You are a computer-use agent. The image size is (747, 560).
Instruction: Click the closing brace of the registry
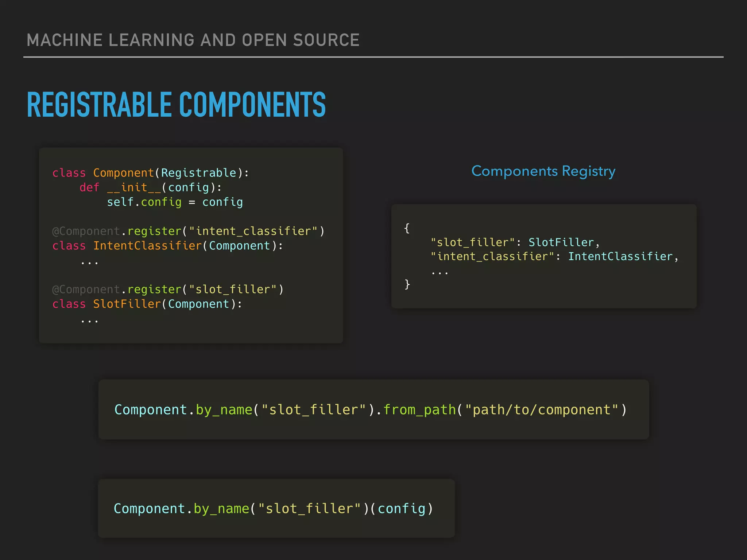(x=407, y=284)
